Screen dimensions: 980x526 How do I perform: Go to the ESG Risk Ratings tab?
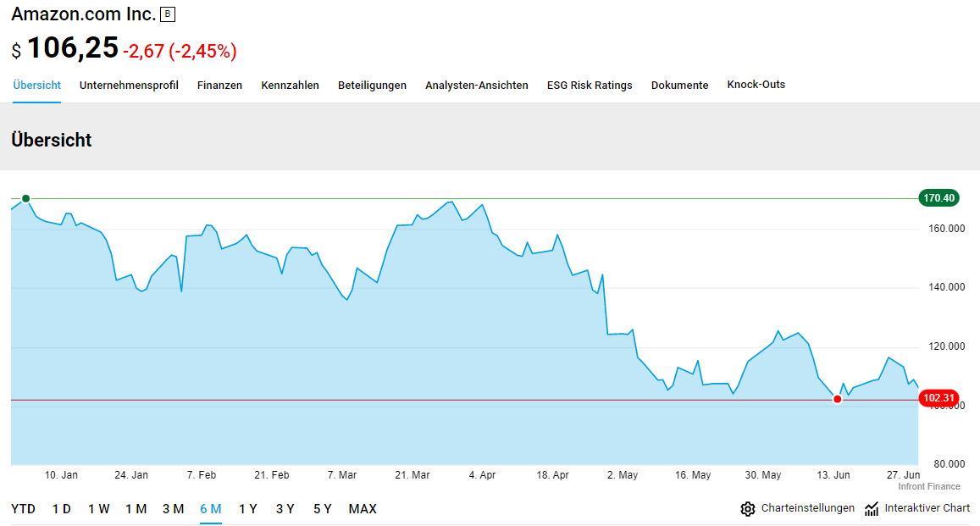click(x=590, y=86)
